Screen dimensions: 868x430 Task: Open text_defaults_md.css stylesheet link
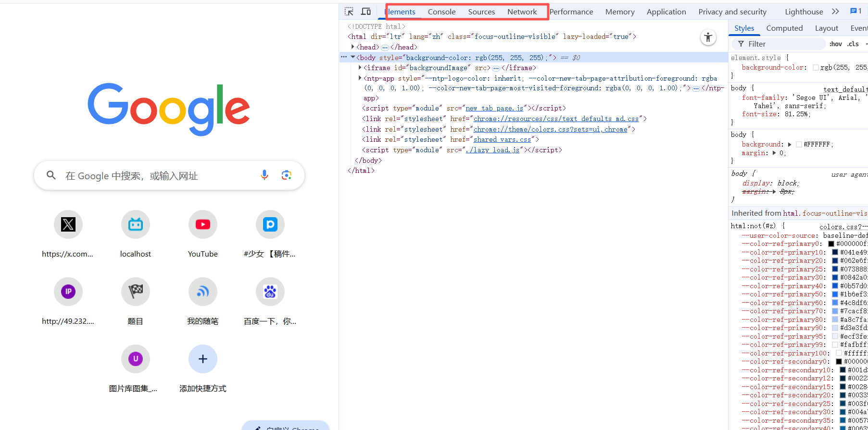pyautogui.click(x=556, y=119)
